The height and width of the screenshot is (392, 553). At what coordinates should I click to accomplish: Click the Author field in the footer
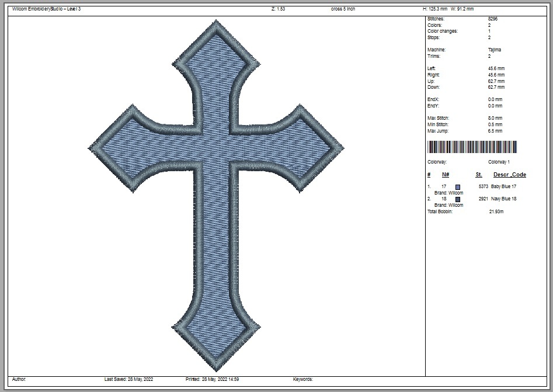coord(19,379)
